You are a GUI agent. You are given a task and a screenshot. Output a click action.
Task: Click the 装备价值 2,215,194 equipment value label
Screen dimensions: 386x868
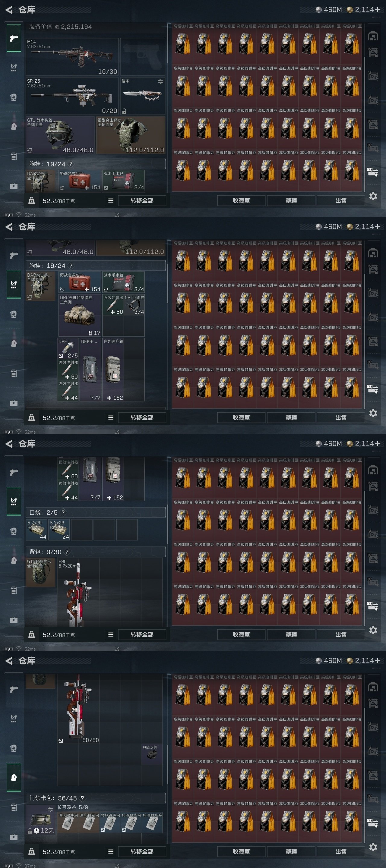pos(60,27)
